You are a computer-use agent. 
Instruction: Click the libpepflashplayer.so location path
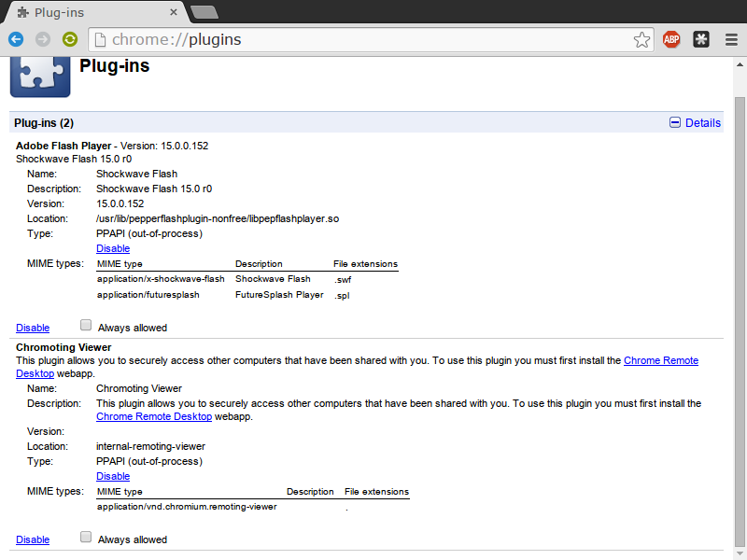tap(218, 218)
